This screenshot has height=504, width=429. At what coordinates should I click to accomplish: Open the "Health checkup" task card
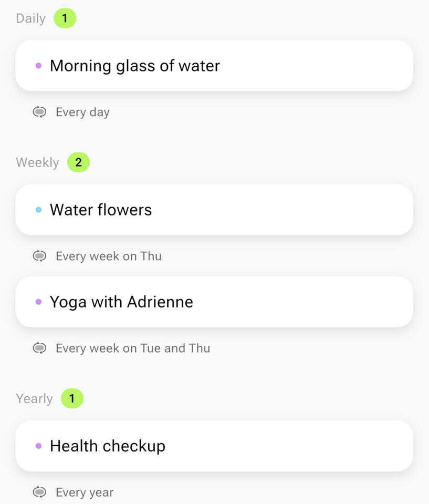[x=214, y=446]
